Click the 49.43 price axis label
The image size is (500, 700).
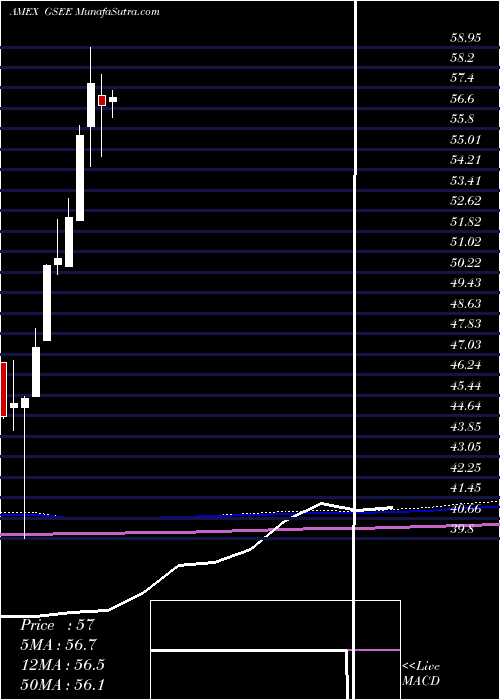[x=465, y=283]
